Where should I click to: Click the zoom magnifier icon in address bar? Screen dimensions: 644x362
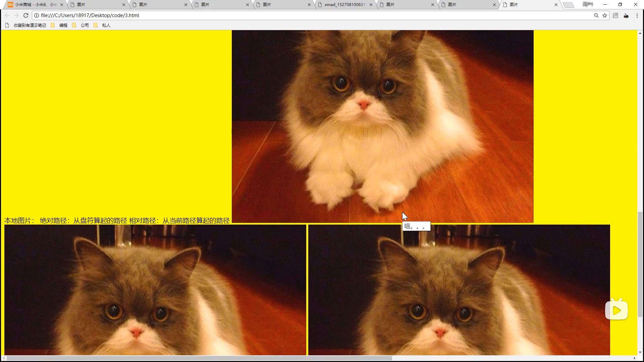[596, 15]
